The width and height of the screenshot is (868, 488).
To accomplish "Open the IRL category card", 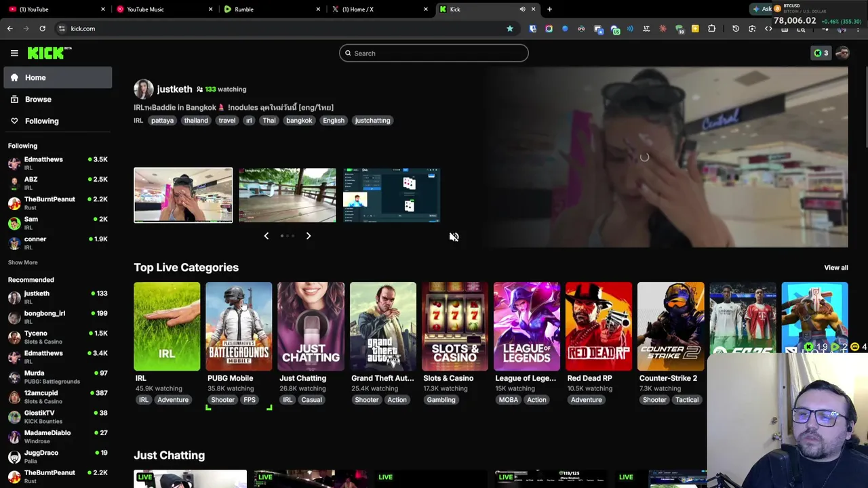I will point(167,327).
